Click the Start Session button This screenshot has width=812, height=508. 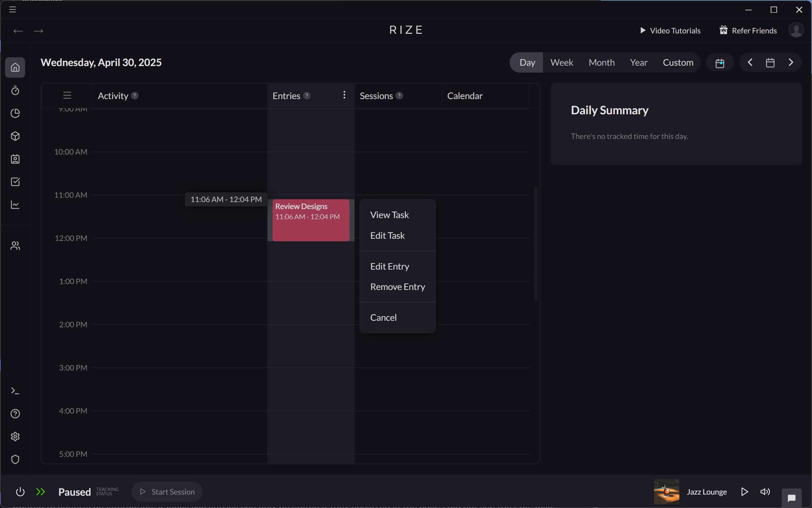tap(167, 492)
